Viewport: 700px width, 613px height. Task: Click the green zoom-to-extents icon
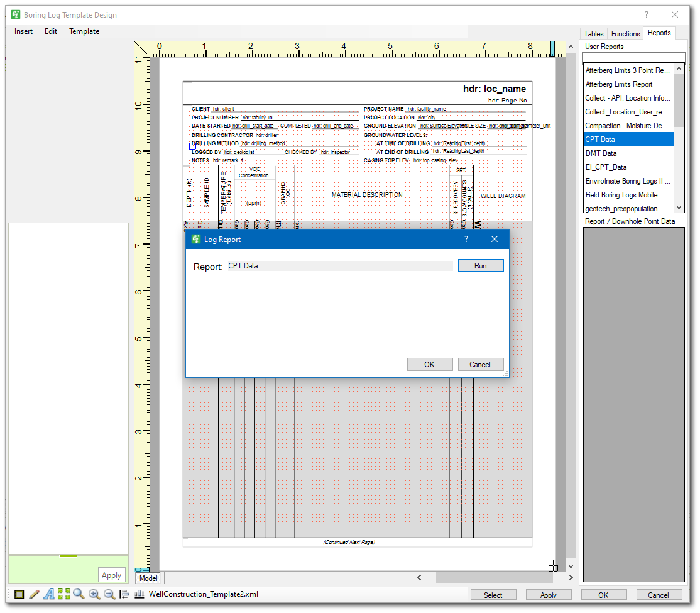tap(63, 594)
